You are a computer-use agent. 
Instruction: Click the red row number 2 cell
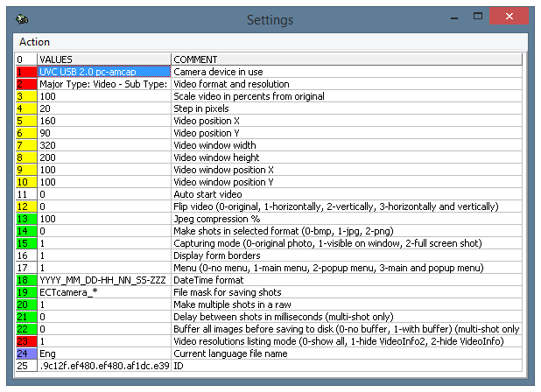(x=26, y=84)
